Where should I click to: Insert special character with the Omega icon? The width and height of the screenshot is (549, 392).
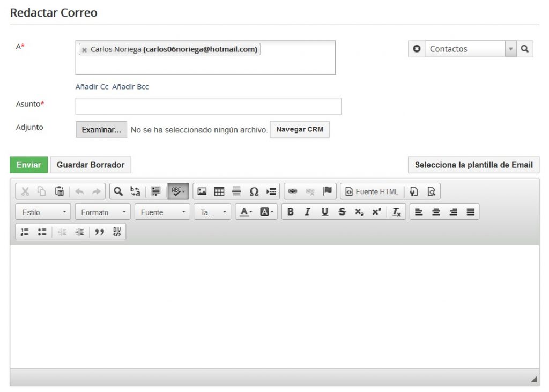coord(254,191)
